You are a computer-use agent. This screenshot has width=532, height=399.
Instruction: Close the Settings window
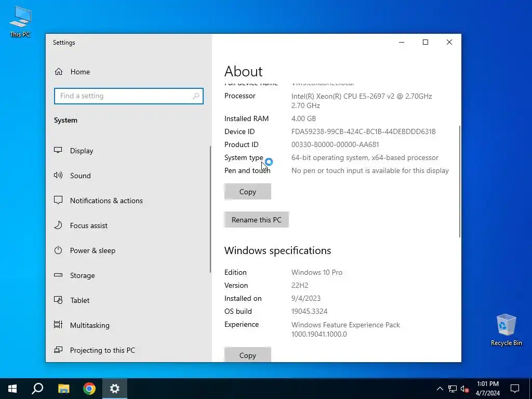pyautogui.click(x=449, y=42)
